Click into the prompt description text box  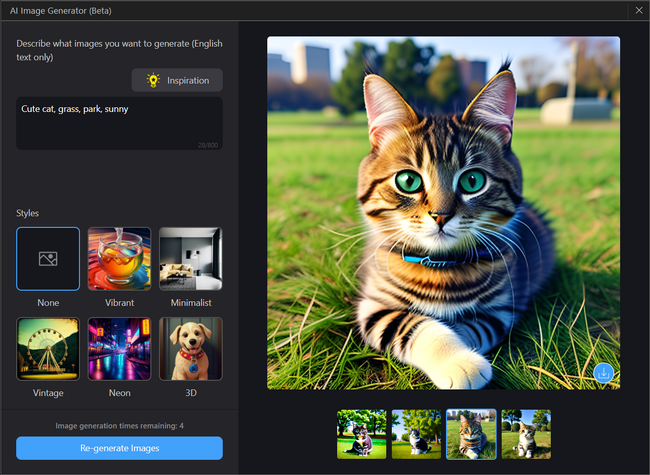pyautogui.click(x=119, y=128)
